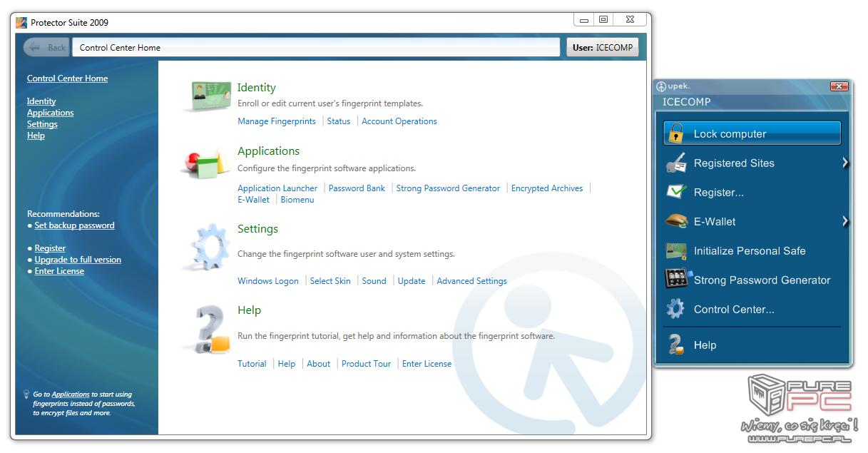Open E-Wallet link under Applications

(x=253, y=200)
